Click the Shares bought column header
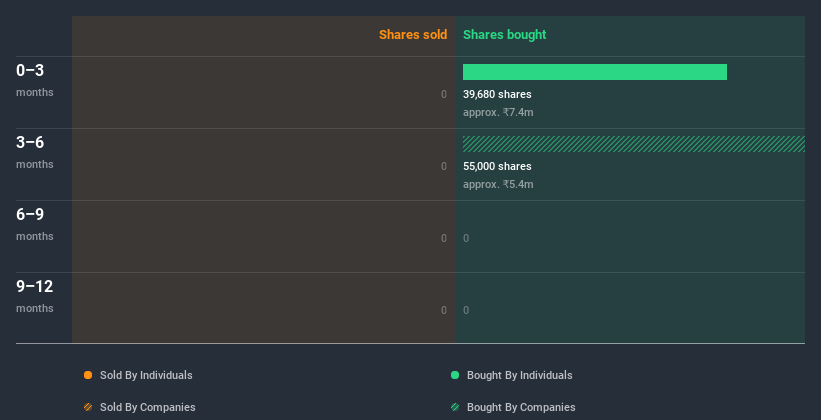 (x=504, y=35)
